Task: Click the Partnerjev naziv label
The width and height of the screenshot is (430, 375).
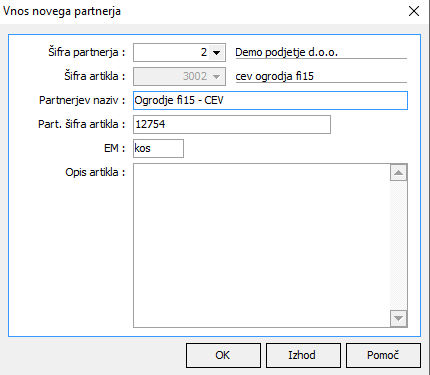Action: pos(82,100)
